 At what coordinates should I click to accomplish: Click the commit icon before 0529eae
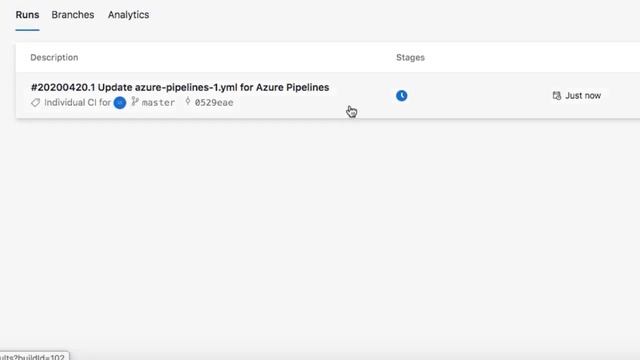[x=188, y=101]
